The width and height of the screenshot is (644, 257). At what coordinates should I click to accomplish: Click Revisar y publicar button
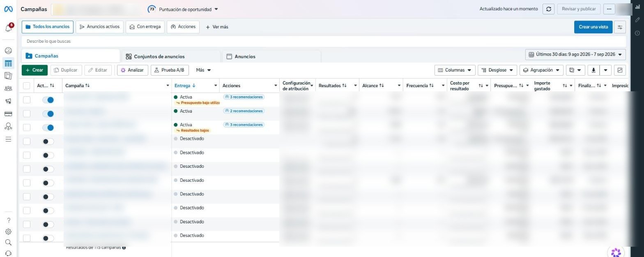(x=579, y=9)
